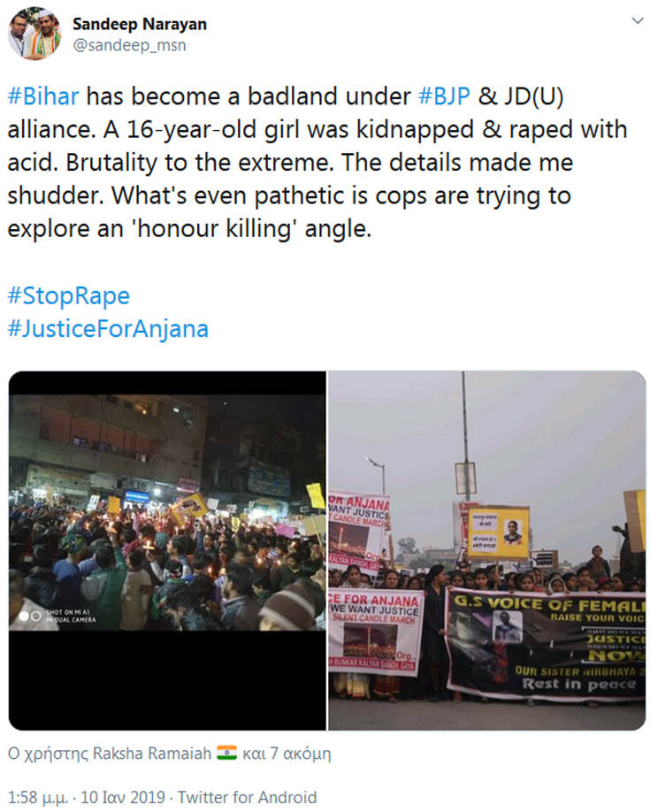Open the #BJP hashtag
Screen dimensions: 650x812
(444, 96)
